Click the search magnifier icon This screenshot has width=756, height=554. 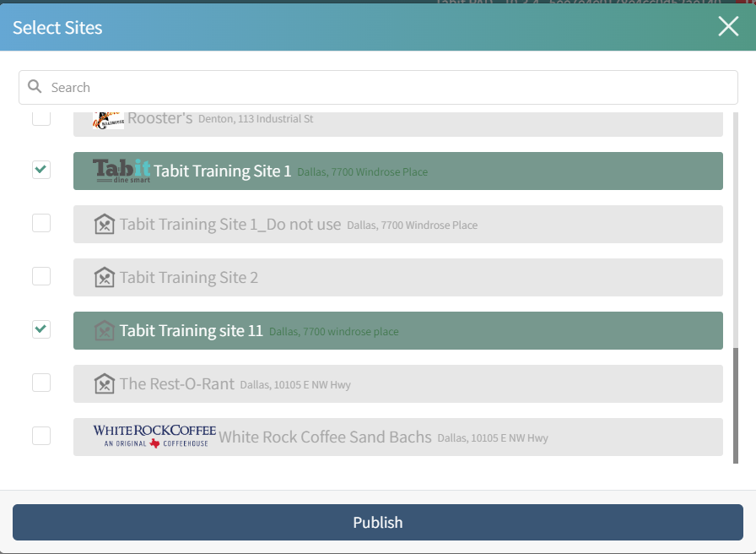pyautogui.click(x=35, y=87)
